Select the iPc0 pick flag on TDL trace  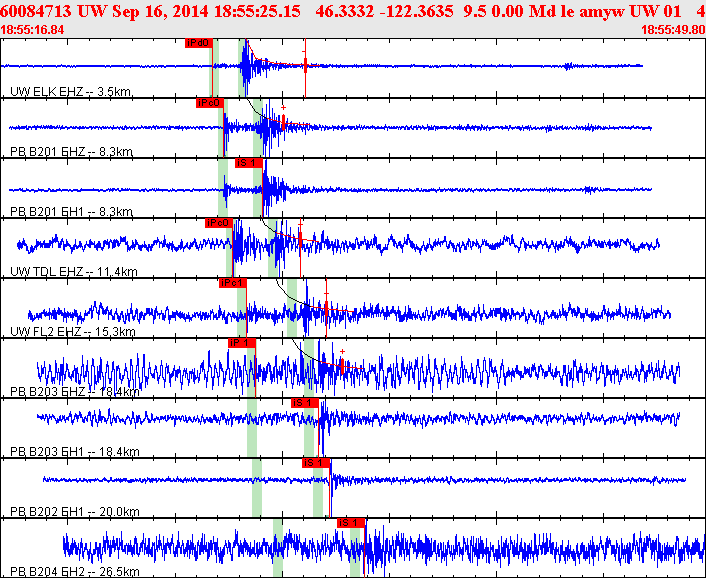tap(217, 223)
